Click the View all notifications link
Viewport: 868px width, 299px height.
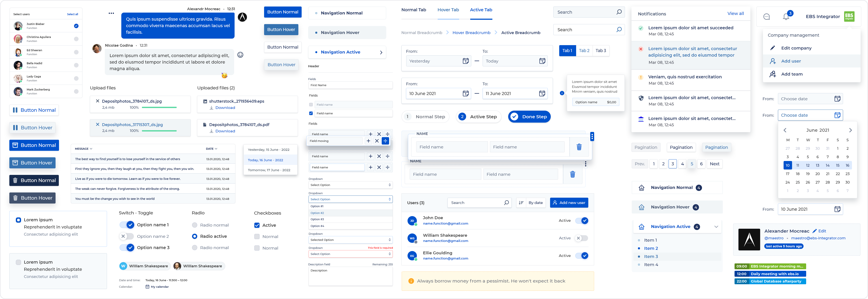[x=735, y=13]
